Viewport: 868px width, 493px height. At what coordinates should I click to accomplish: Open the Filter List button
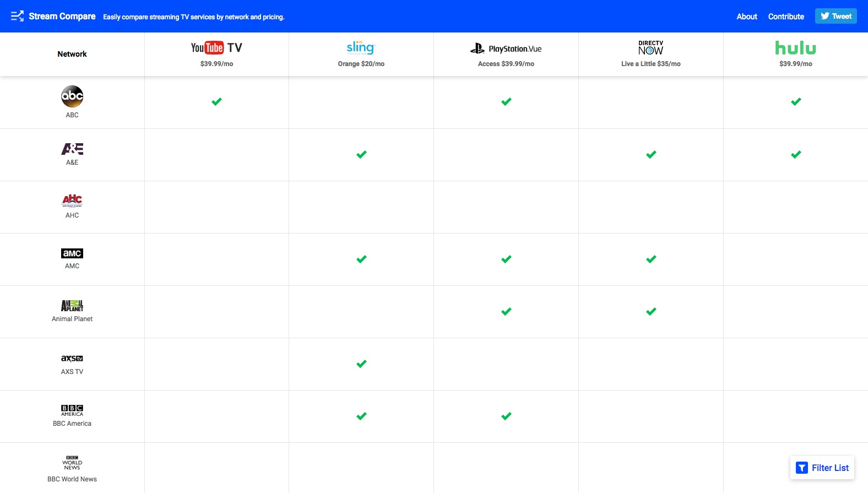(822, 468)
